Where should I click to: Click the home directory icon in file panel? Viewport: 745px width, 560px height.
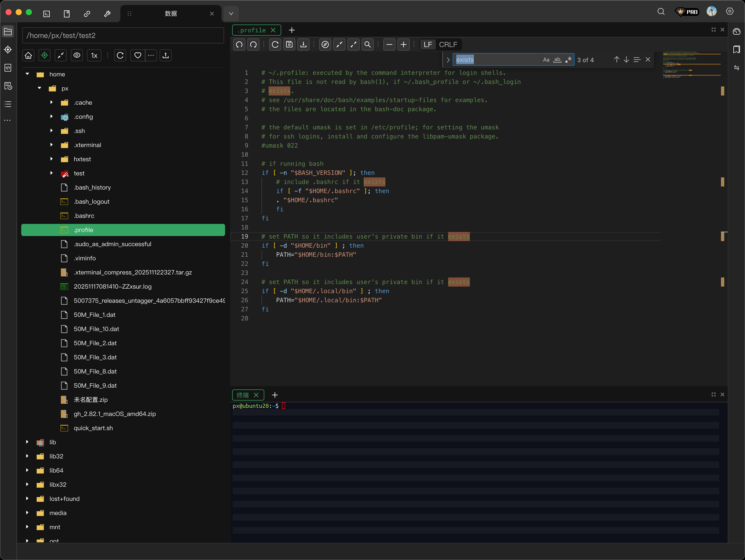point(28,56)
